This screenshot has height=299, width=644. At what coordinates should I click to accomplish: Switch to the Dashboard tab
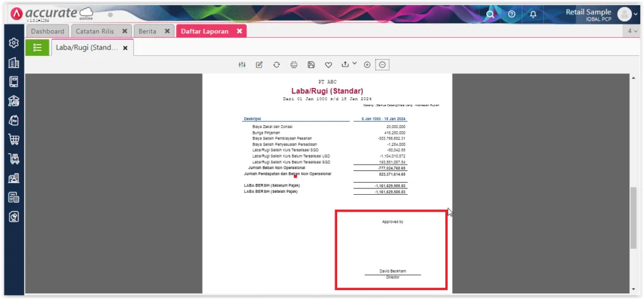click(47, 31)
